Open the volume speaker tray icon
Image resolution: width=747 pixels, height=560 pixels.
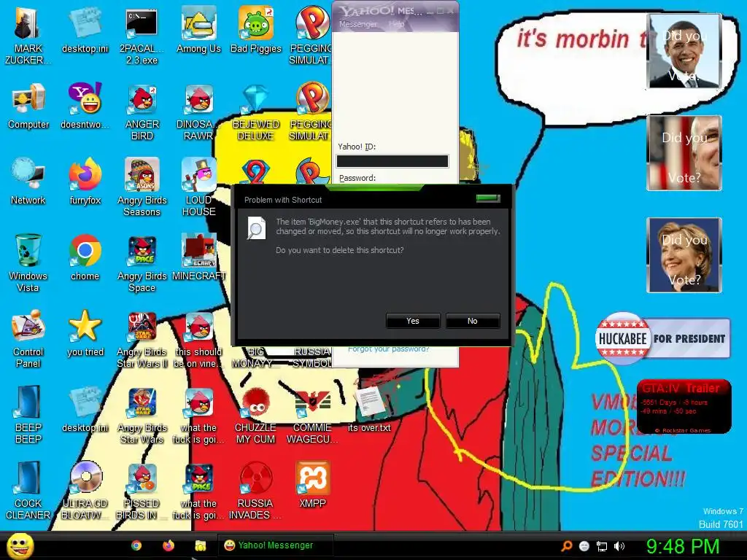(619, 546)
